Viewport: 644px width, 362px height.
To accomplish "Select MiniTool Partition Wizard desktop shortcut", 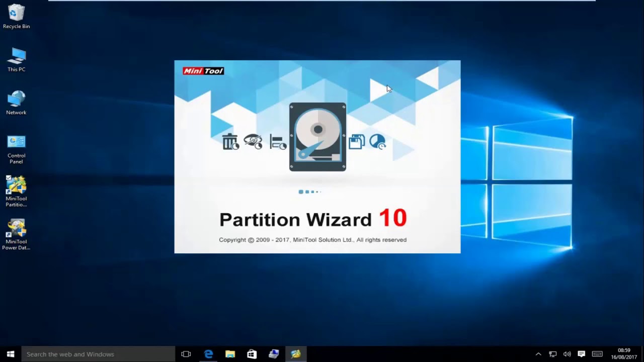I will [16, 192].
